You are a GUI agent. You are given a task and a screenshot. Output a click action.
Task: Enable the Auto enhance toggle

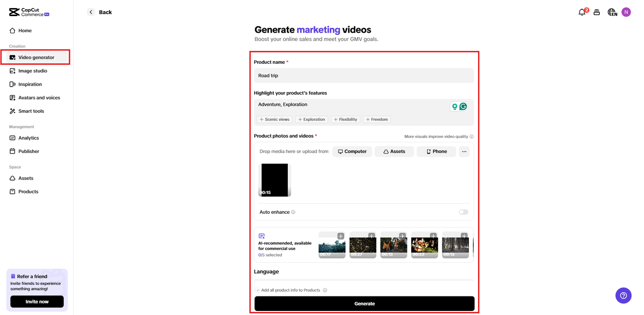(463, 212)
